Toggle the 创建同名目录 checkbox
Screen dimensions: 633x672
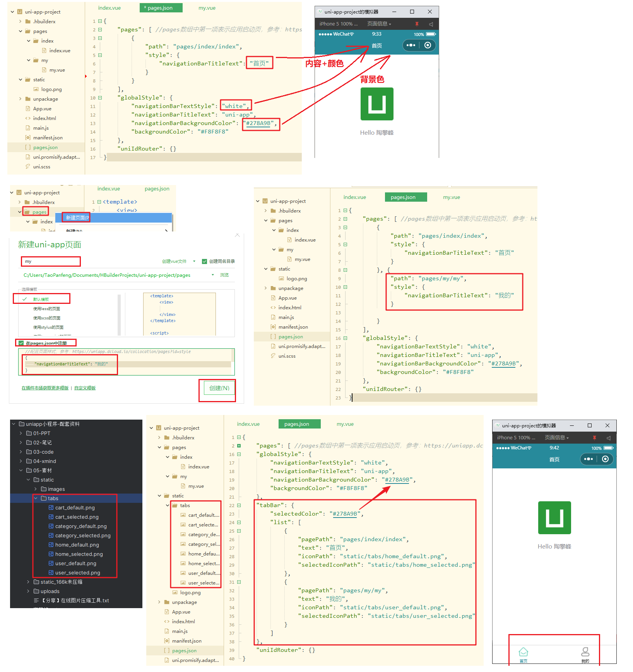[x=204, y=261]
